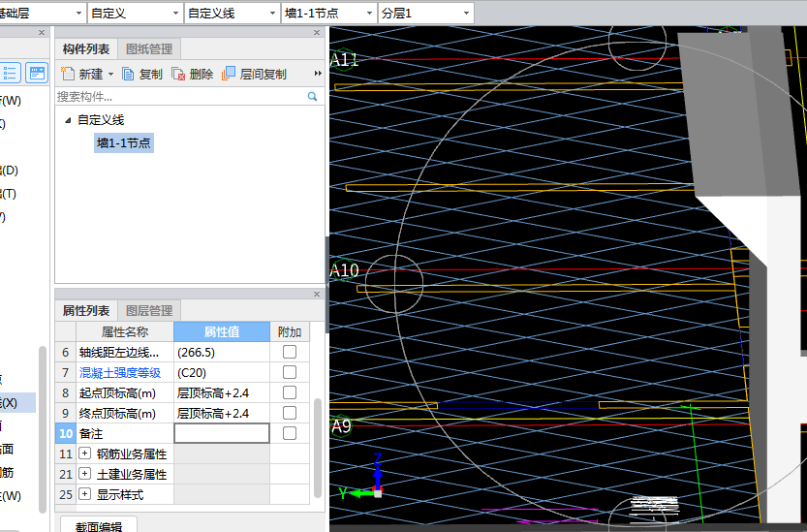The height and width of the screenshot is (532, 807).
Task: Click the 混凝土强度等级 property link
Action: coord(120,372)
